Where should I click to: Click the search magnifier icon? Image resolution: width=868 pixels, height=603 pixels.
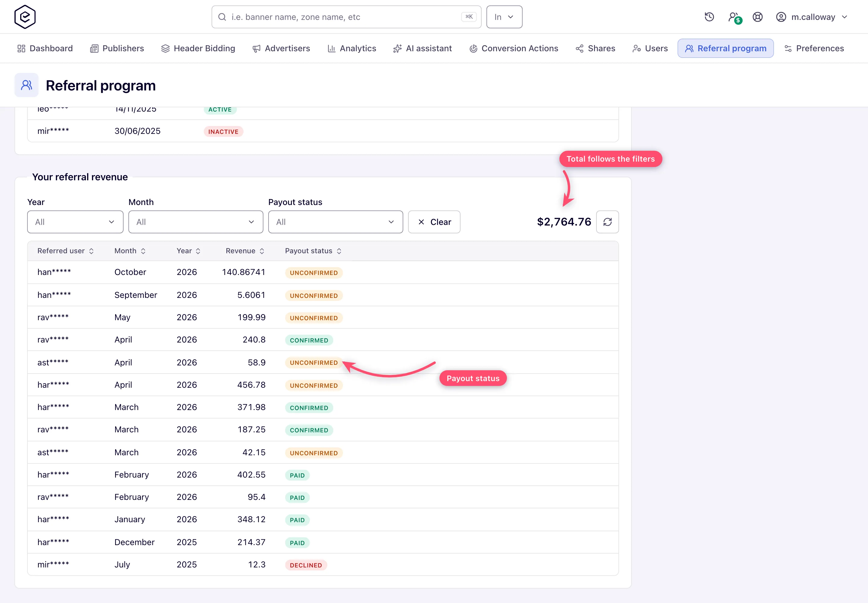pyautogui.click(x=222, y=17)
